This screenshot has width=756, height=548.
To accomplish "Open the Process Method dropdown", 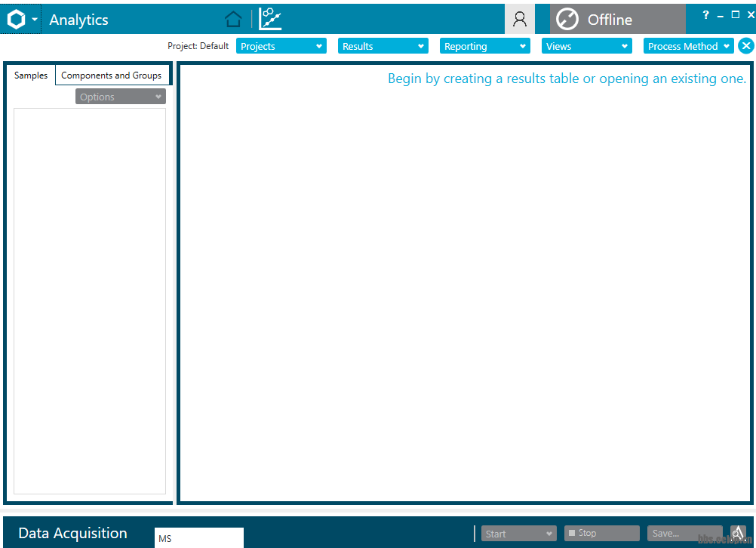I will [688, 46].
